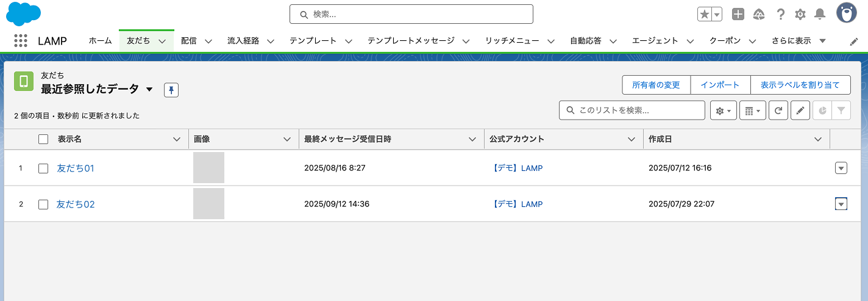Open the クーポン navigation tab
The width and height of the screenshot is (868, 301).
pos(725,41)
